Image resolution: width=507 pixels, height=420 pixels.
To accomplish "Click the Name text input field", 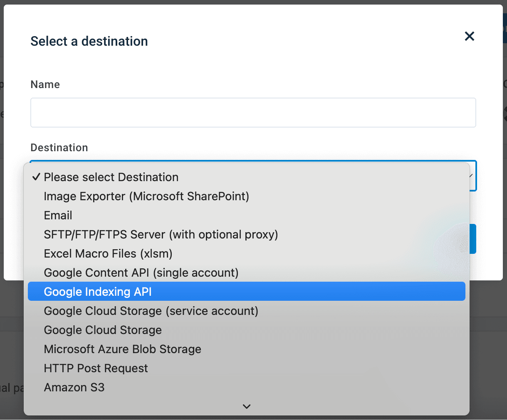I will tap(253, 113).
